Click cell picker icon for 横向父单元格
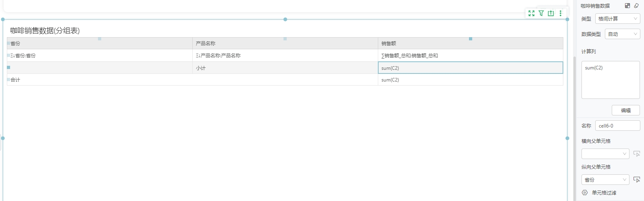Screen dimensions: 644x201 point(637,154)
